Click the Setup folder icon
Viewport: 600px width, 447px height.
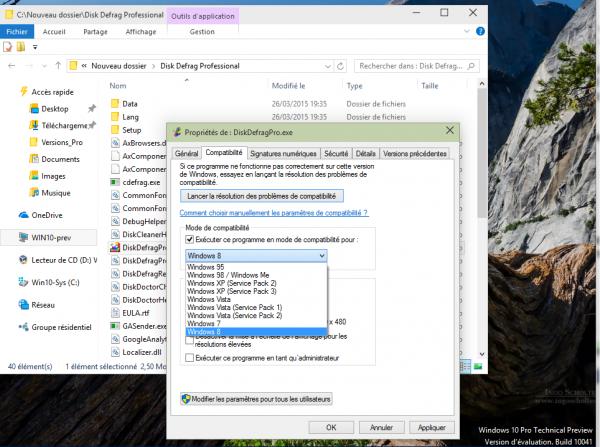point(115,130)
